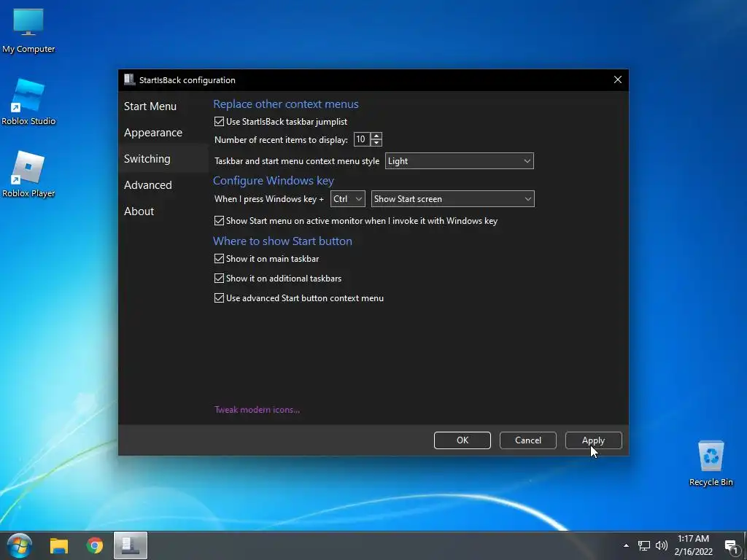Switch to the Appearance section
This screenshot has width=747, height=560.
[153, 133]
